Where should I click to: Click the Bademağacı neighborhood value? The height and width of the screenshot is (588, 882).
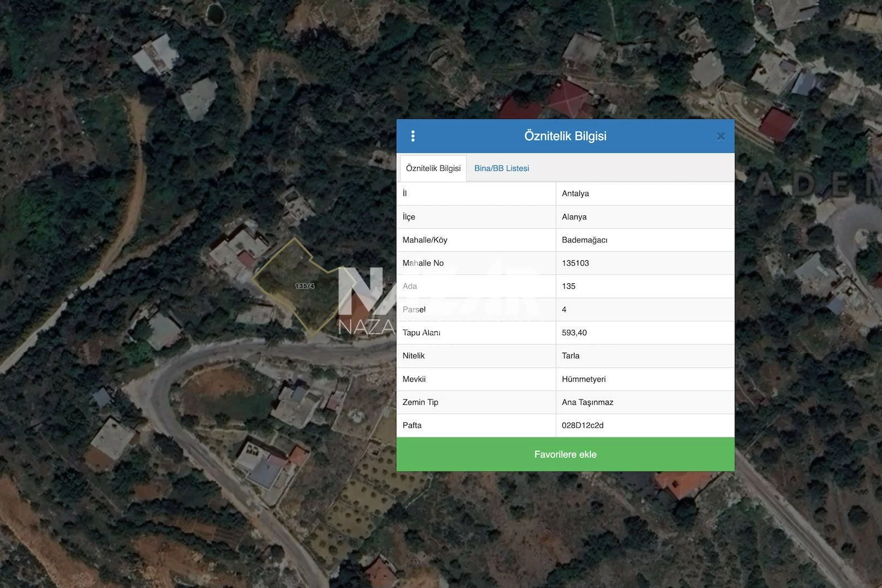584,240
